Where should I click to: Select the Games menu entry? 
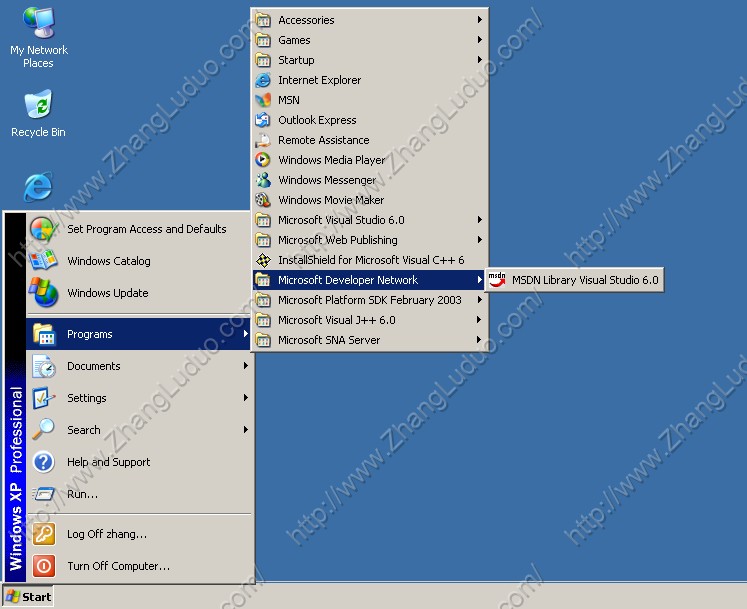coord(369,40)
